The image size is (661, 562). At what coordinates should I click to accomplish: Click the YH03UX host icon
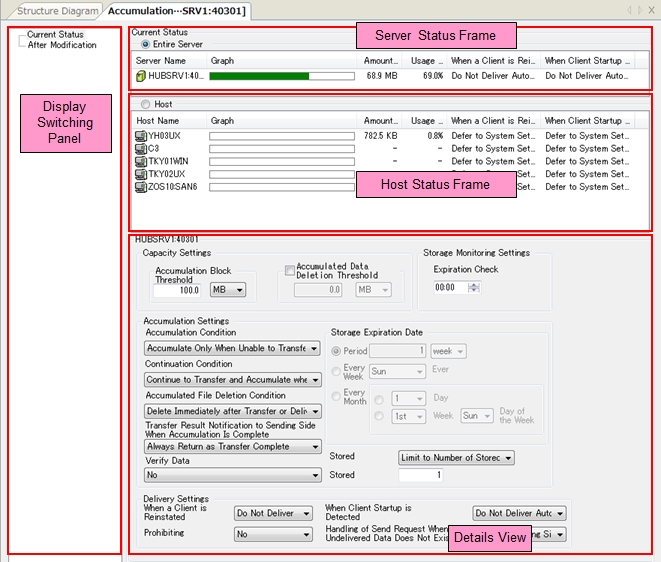140,135
